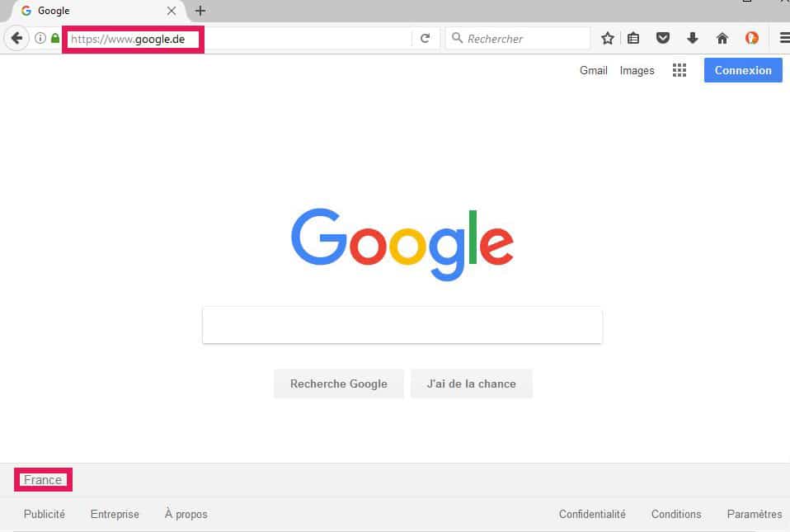Open the Google apps grid icon
Viewport: 790px width, 532px height.
pos(679,70)
